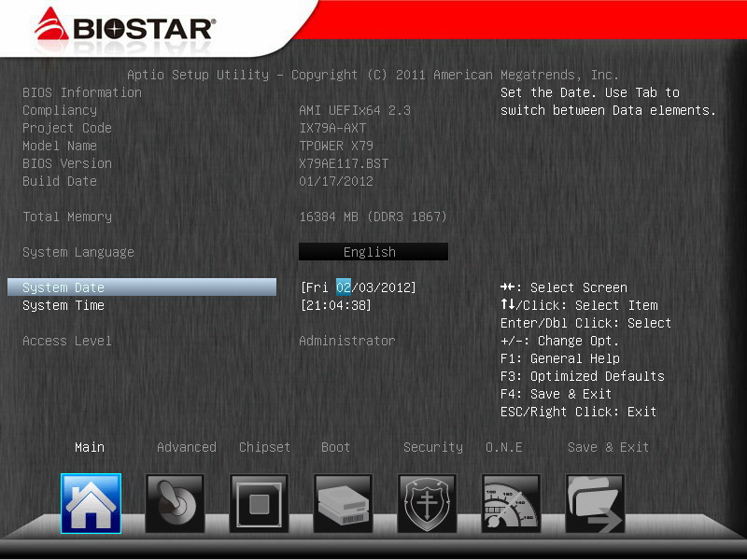747x560 pixels.
Task: Click the Set the Date help text
Action: pyautogui.click(x=608, y=102)
